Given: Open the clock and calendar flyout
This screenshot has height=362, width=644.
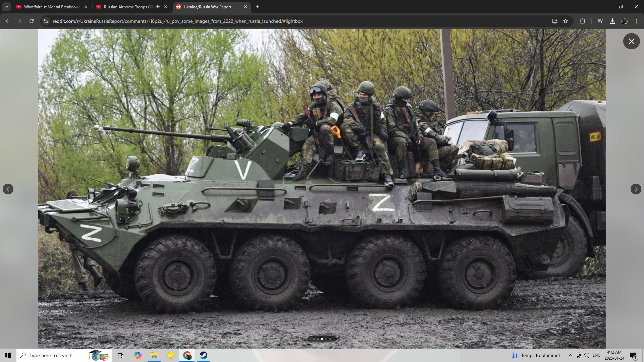Looking at the screenshot, I should (x=614, y=355).
